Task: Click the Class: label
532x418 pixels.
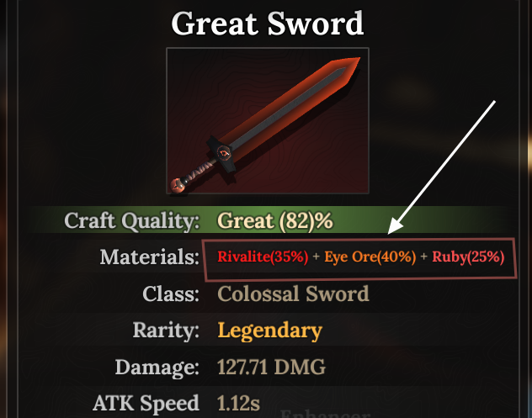Action: pyautogui.click(x=171, y=294)
